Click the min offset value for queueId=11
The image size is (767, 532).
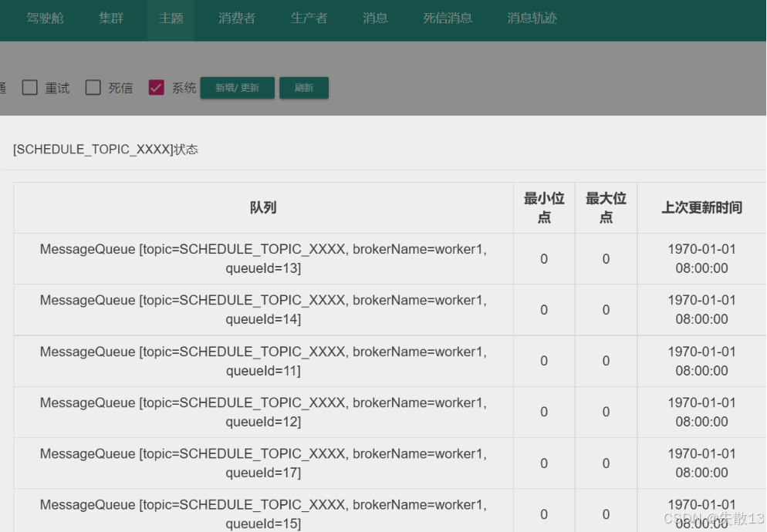[x=544, y=361]
